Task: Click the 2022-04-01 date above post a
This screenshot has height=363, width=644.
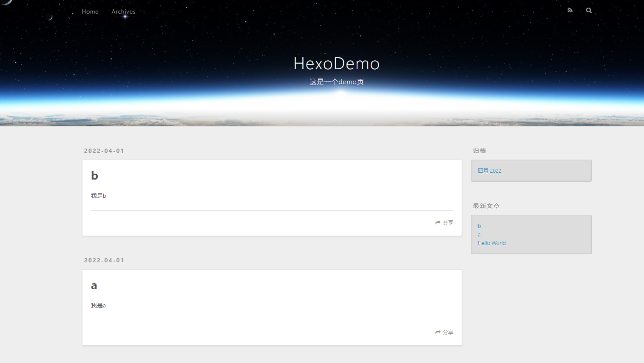Action: [x=104, y=260]
